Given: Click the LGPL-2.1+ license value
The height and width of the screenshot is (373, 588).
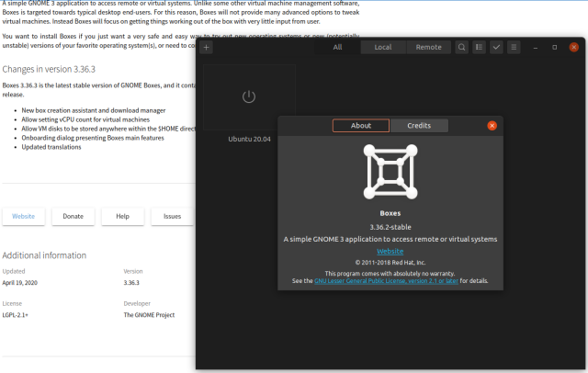Looking at the screenshot, I should 15,315.
